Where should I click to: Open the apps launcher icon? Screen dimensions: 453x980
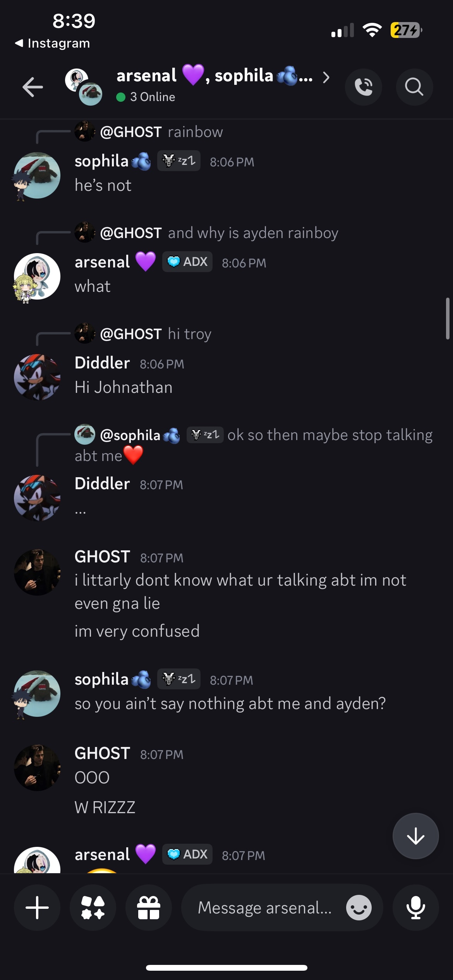pos(93,907)
